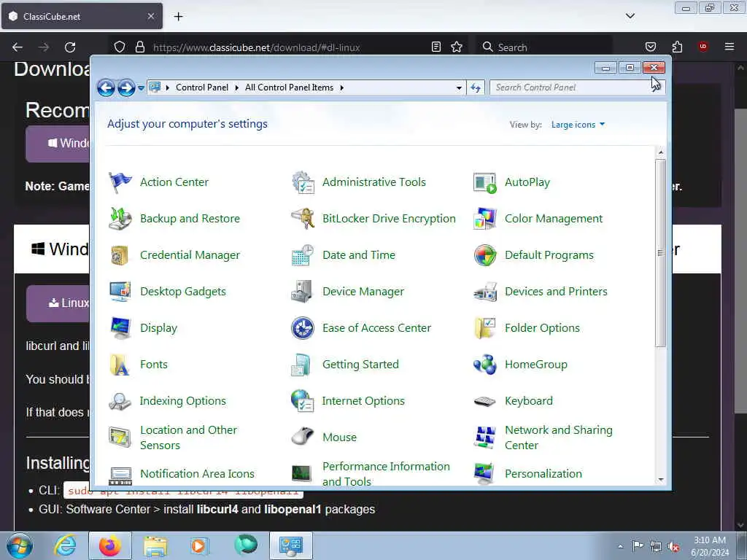
Task: Bookmark the page with Firefox star
Action: tap(457, 47)
